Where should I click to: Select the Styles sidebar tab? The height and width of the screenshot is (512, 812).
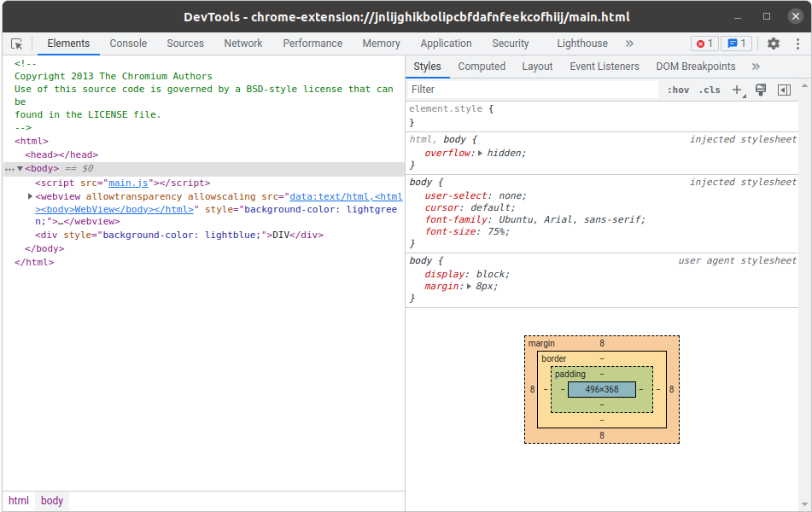[x=427, y=67]
